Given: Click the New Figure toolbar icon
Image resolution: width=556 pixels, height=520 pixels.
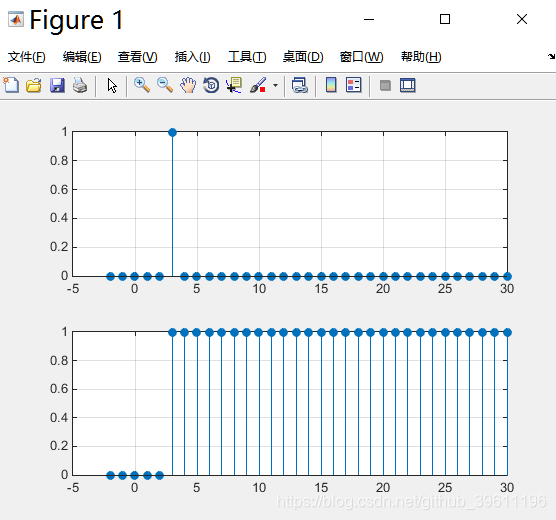Looking at the screenshot, I should coord(11,85).
